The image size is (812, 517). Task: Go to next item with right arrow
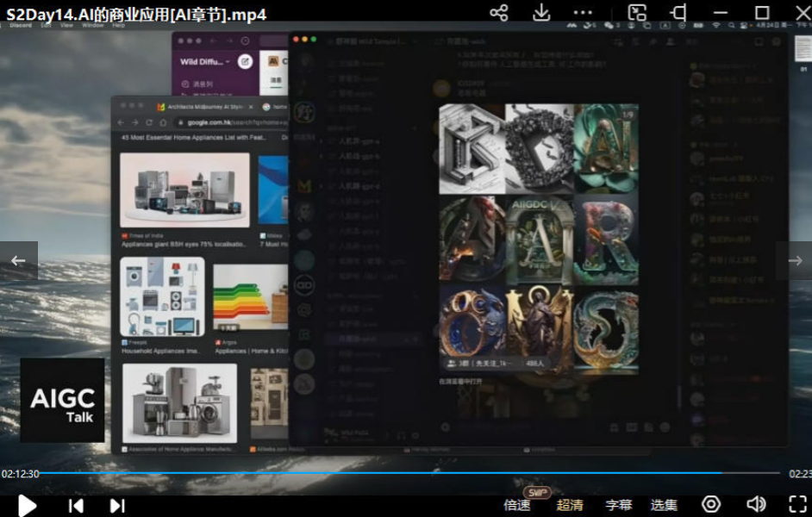pos(794,261)
